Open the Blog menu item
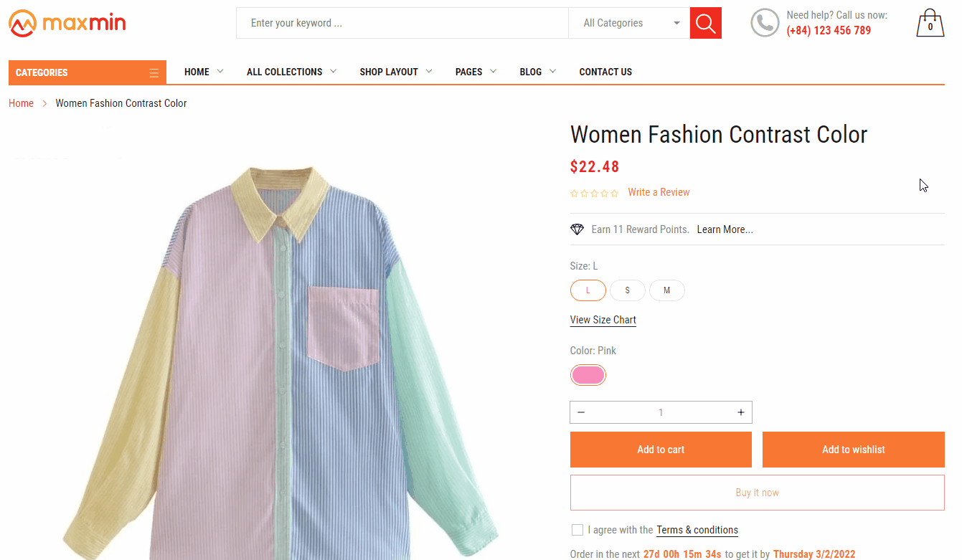 tap(537, 72)
